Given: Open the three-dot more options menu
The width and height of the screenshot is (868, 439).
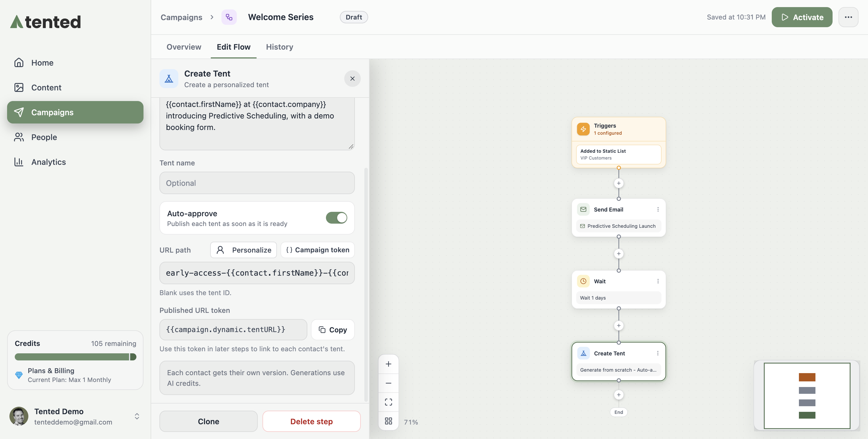Looking at the screenshot, I should (x=848, y=17).
